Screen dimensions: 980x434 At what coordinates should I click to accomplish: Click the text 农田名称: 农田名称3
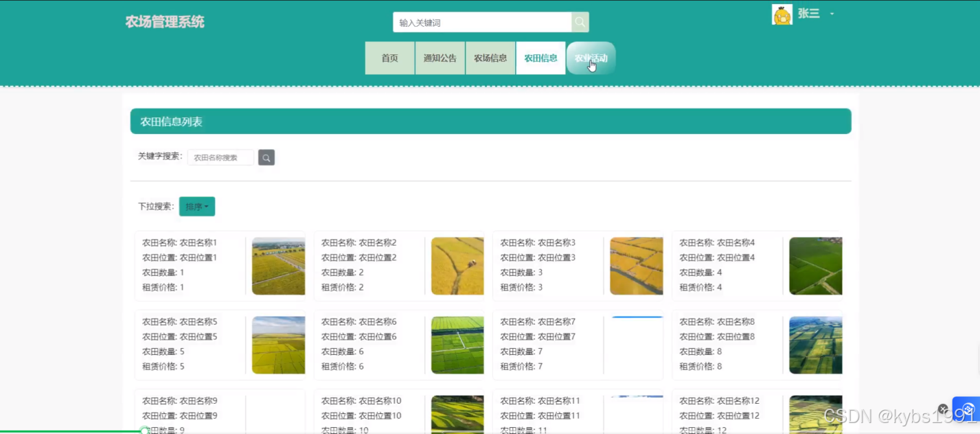(538, 242)
